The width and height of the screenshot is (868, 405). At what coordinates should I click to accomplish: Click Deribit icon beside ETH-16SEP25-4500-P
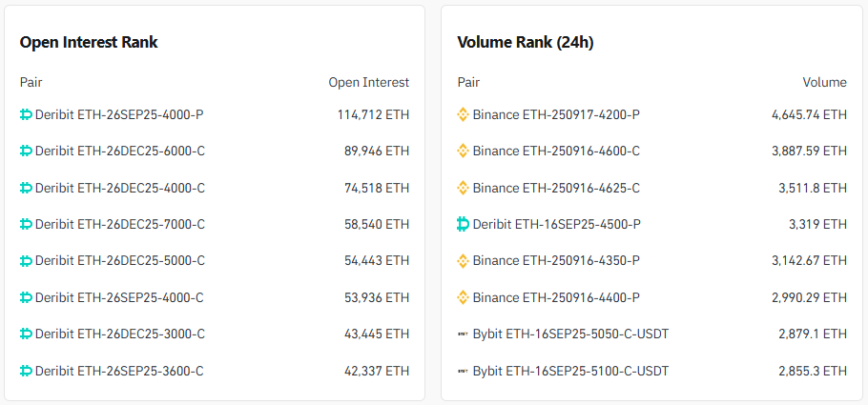(x=463, y=224)
